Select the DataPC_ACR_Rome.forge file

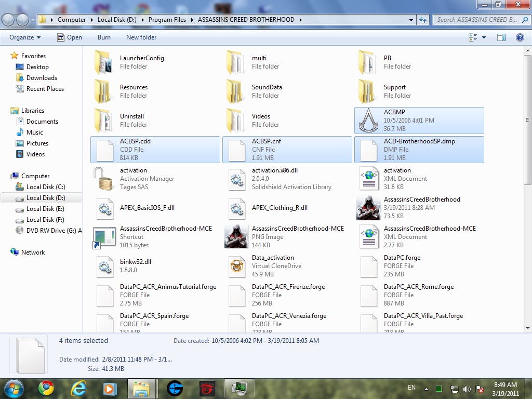[419, 295]
